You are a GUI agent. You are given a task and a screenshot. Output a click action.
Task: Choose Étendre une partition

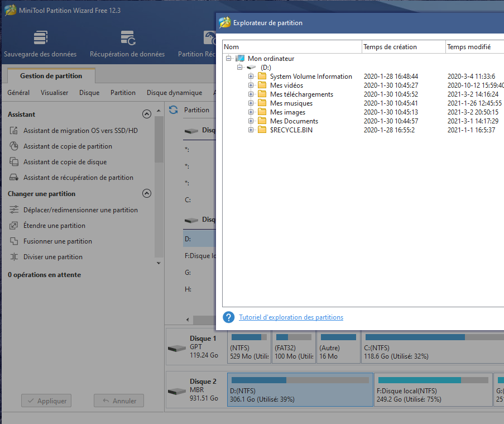(54, 226)
